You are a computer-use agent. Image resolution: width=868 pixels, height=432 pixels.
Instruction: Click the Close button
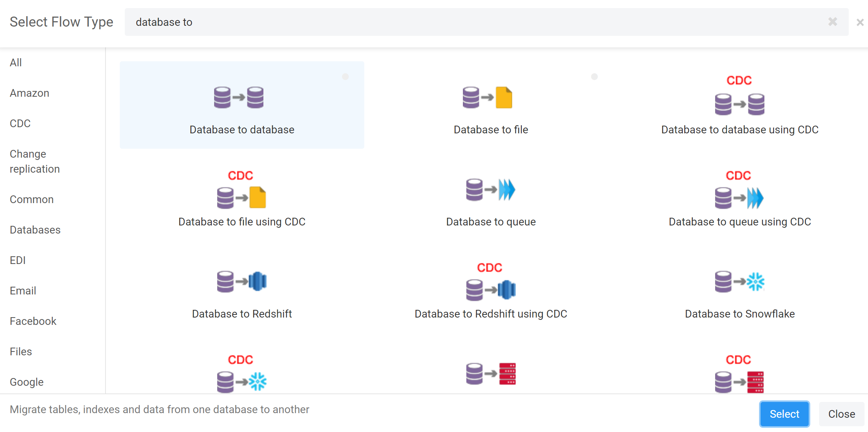[841, 414]
